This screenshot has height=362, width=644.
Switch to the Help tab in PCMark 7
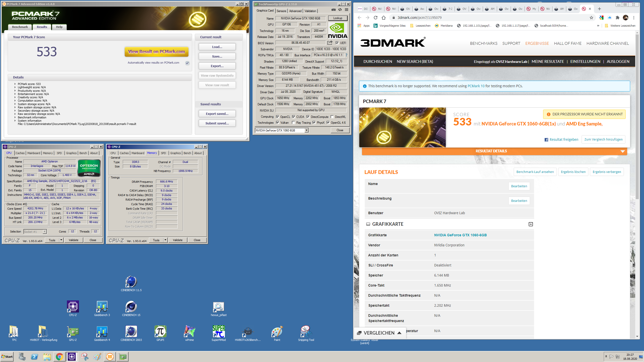click(59, 27)
